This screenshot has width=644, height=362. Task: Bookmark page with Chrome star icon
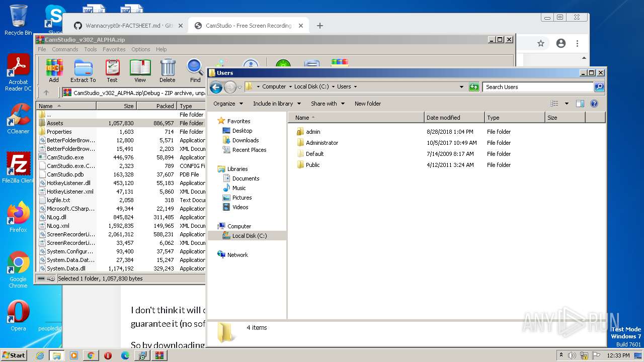point(541,44)
